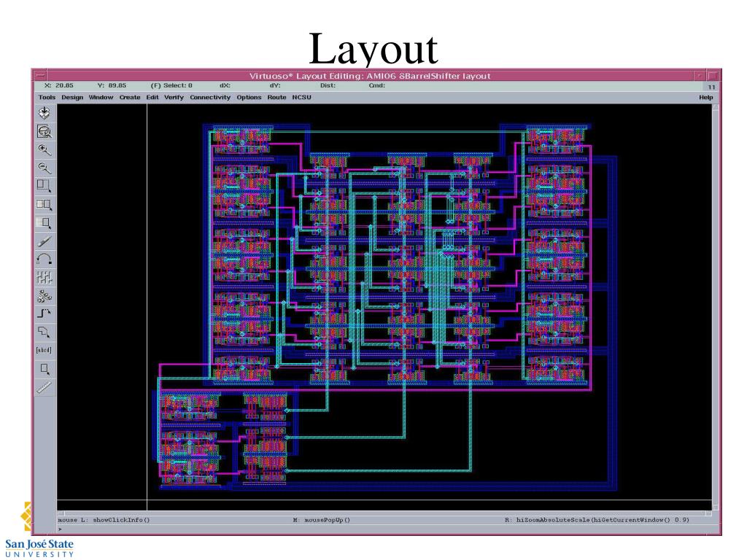The image size is (747, 560).
Task: Open the Route menu
Action: pos(276,97)
